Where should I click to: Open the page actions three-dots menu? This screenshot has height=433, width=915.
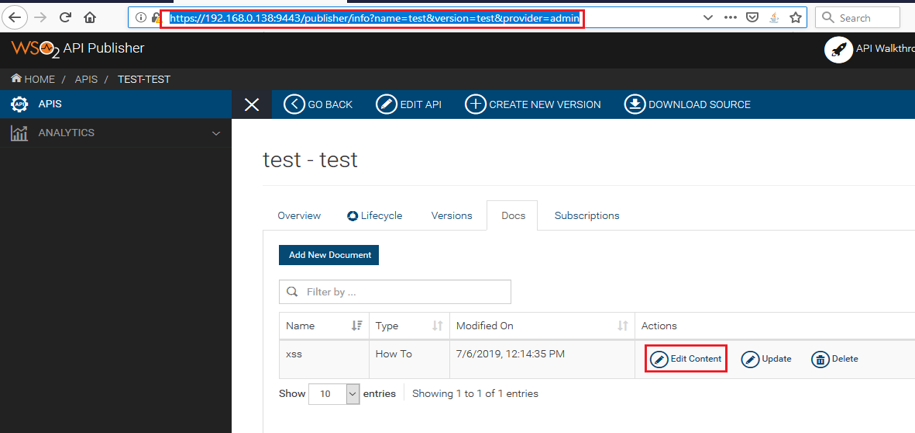coord(731,18)
